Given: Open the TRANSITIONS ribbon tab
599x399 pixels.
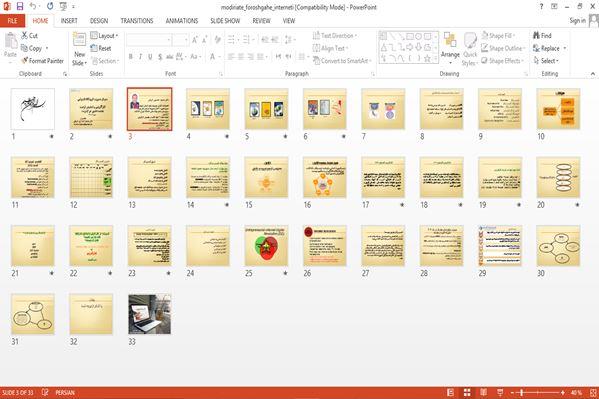Looking at the screenshot, I should [137, 21].
